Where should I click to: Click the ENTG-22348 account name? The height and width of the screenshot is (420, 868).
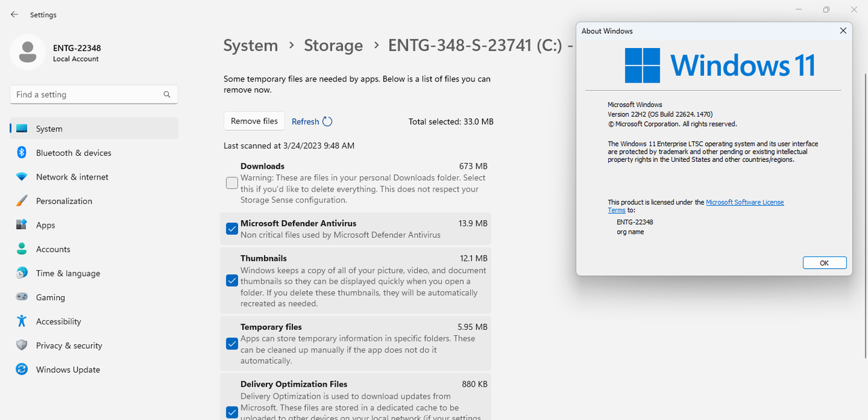(x=77, y=48)
